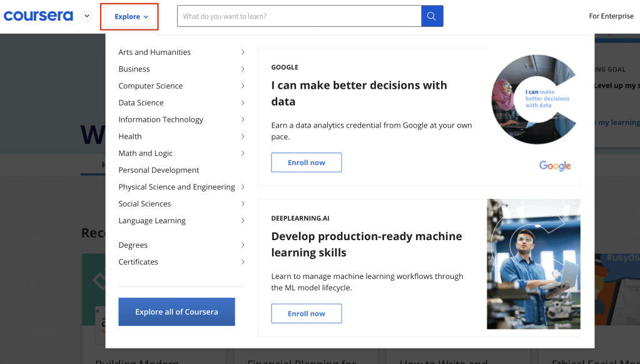640x364 pixels.
Task: Expand the Arts and Humanities chevron
Action: coord(243,53)
